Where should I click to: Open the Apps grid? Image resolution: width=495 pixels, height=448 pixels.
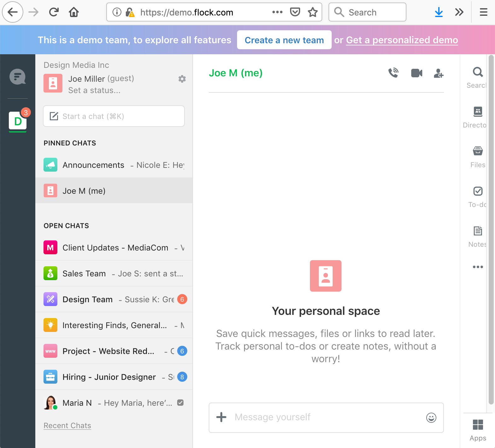point(478,430)
